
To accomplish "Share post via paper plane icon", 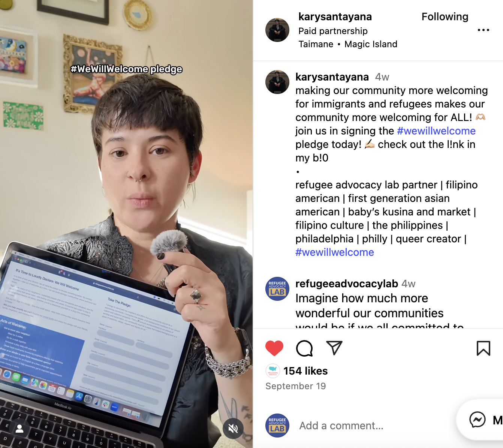I will click(x=334, y=348).
